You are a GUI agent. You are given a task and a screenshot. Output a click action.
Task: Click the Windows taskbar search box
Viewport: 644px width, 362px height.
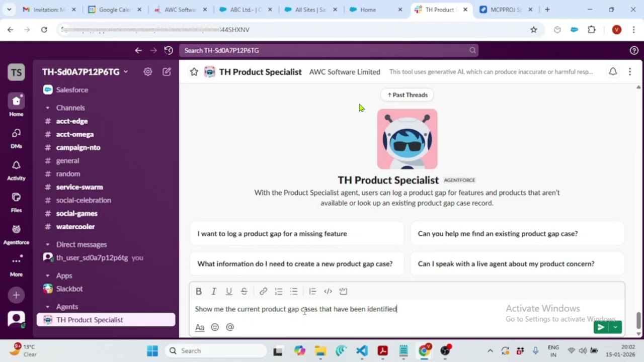[216, 351]
